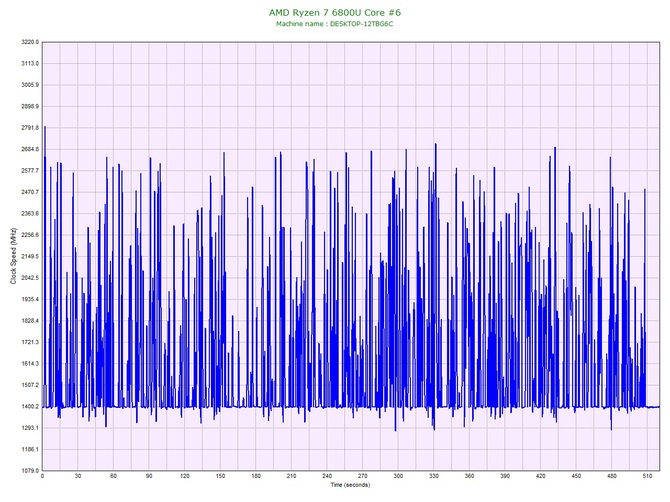Select the x-axis tick label 30

click(x=78, y=476)
